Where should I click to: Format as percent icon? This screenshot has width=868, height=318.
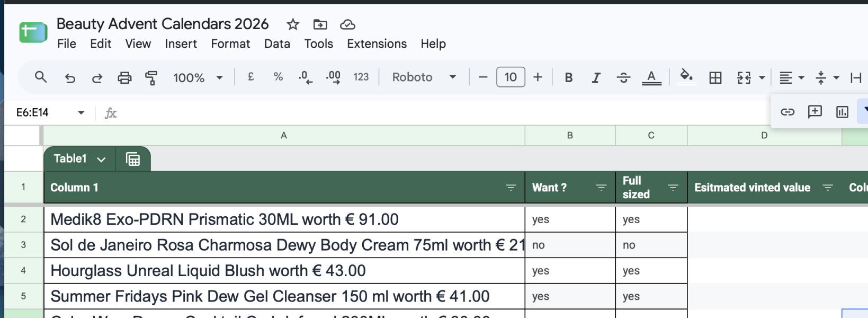point(278,77)
